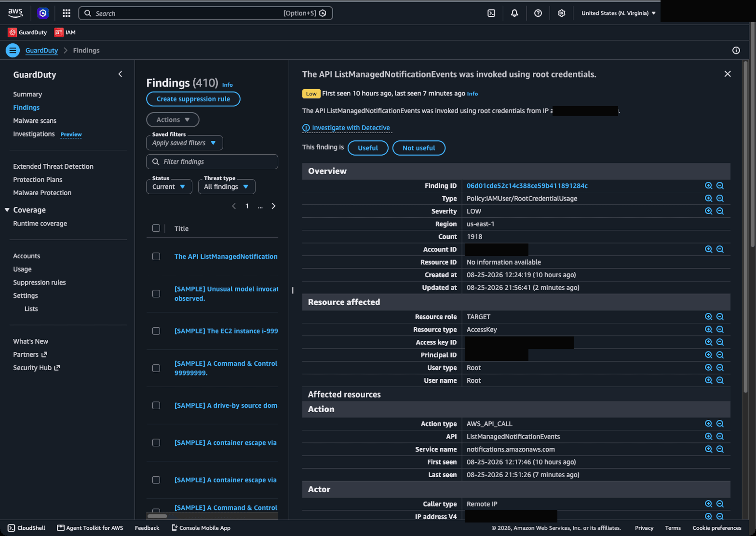Screen dimensions: 756x536
Task: Collapse the Coverage navigation section
Action: 7,210
